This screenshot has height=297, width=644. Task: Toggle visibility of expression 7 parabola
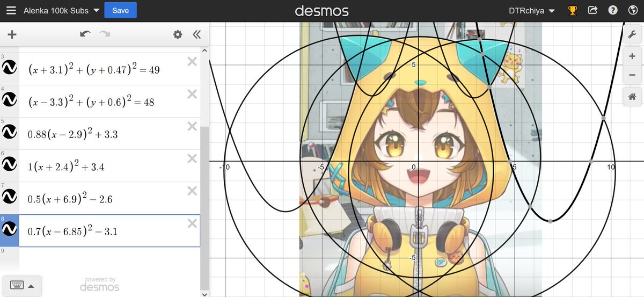[x=9, y=196]
